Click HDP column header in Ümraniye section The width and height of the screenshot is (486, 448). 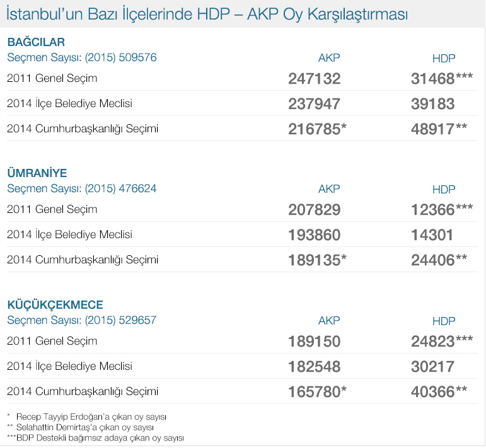pos(444,190)
